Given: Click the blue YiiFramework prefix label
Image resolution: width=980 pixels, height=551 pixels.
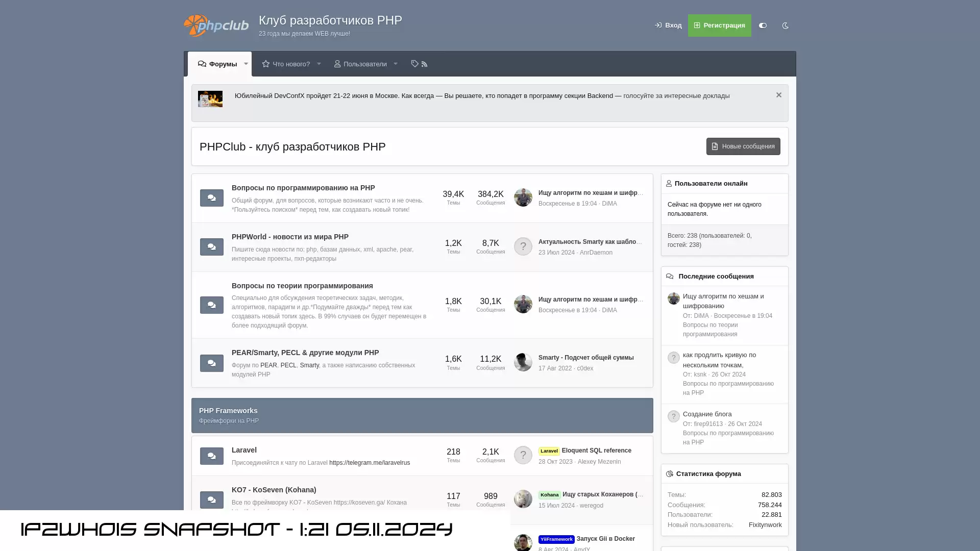Looking at the screenshot, I should tap(556, 539).
